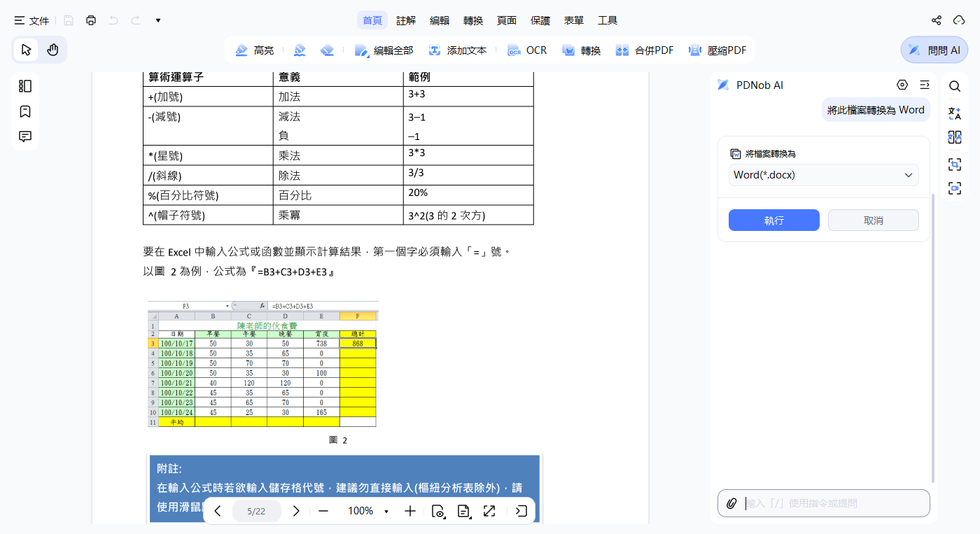Click the 附註: heading text
Screen dimensions: 980x534
tap(169, 469)
